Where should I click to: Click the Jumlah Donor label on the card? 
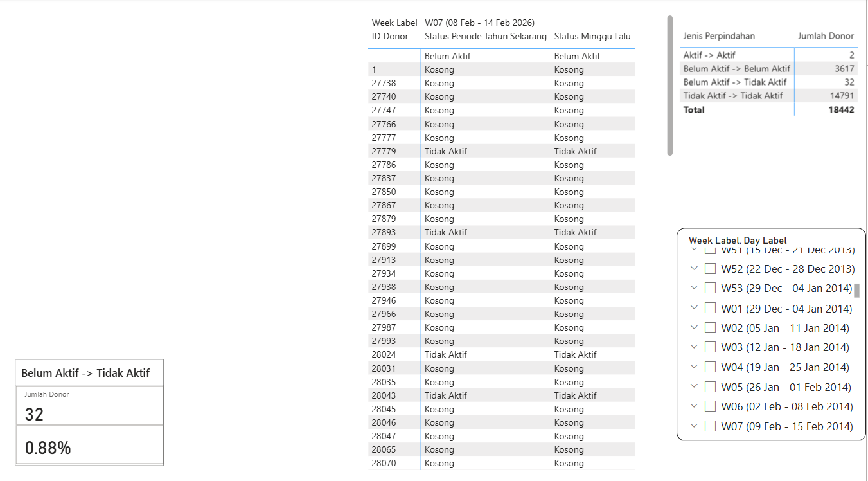coord(47,394)
